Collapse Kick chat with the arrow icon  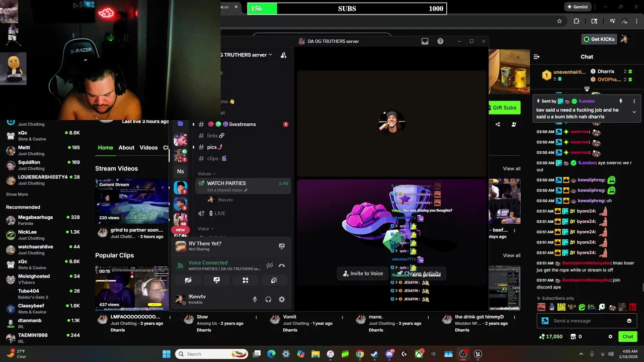tap(536, 57)
